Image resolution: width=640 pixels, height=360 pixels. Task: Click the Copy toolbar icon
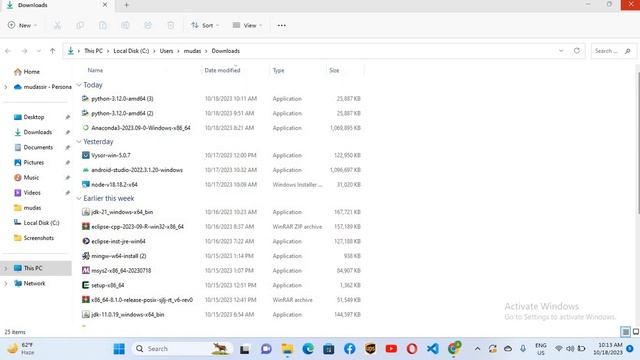tap(80, 25)
